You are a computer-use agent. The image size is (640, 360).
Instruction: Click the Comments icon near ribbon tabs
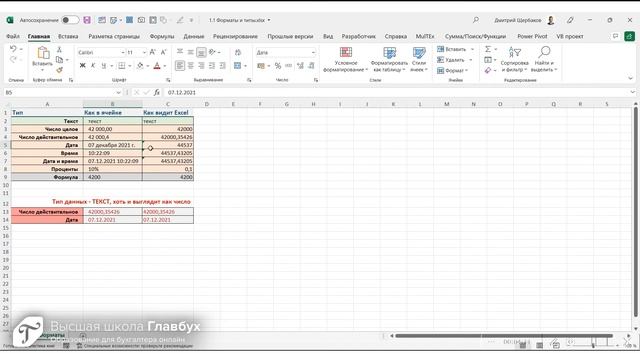tap(616, 36)
